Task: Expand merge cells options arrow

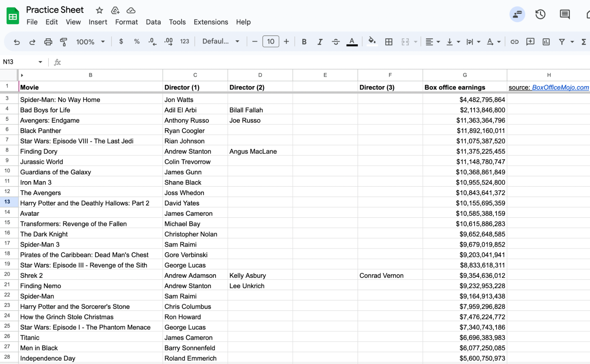Action: (x=416, y=42)
